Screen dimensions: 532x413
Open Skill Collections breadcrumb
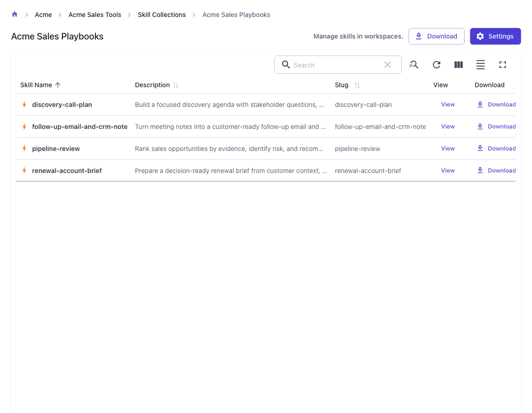(162, 15)
